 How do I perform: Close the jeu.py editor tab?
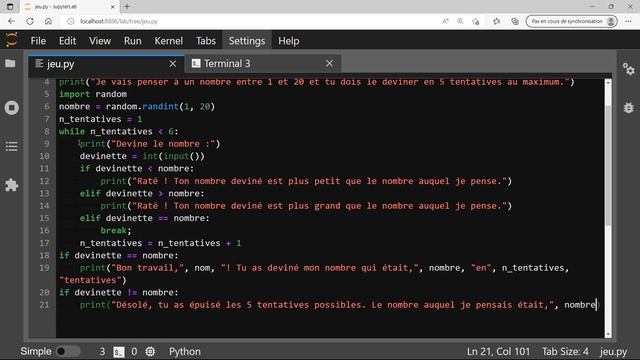pyautogui.click(x=173, y=64)
